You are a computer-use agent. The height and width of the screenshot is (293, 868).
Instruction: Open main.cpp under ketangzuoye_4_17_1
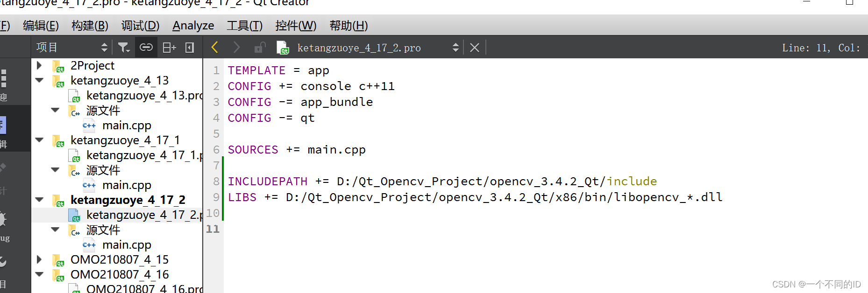127,185
